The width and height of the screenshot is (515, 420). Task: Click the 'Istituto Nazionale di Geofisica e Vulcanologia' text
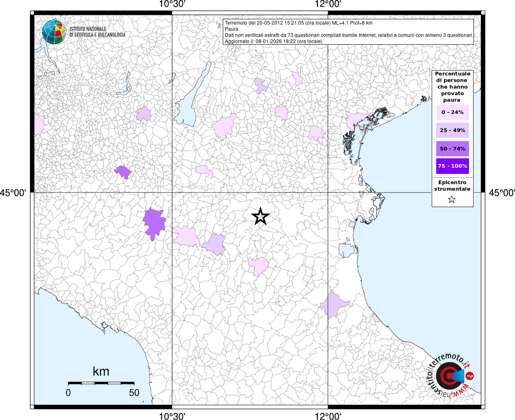97,32
